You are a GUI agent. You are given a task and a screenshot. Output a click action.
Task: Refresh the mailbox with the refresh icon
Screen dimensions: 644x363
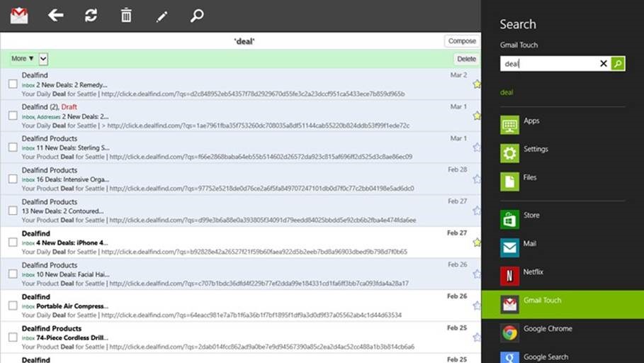click(91, 15)
